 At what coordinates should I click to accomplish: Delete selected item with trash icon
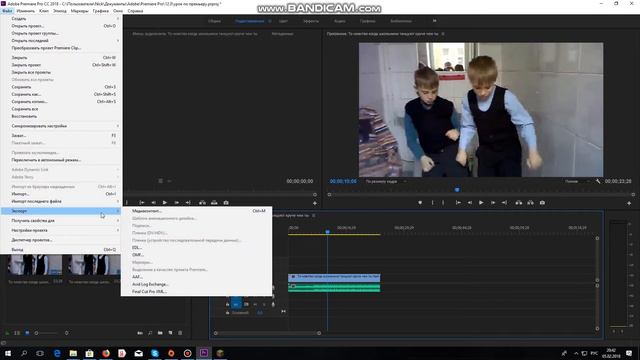[x=180, y=333]
